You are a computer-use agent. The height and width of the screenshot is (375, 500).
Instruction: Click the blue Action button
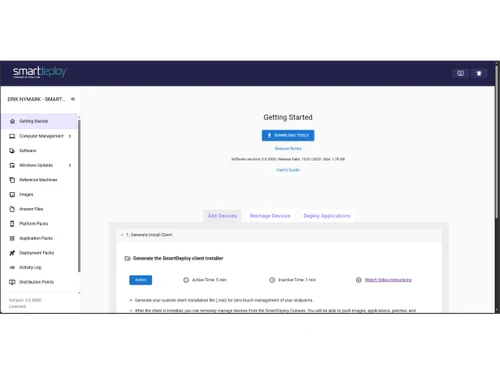141,280
